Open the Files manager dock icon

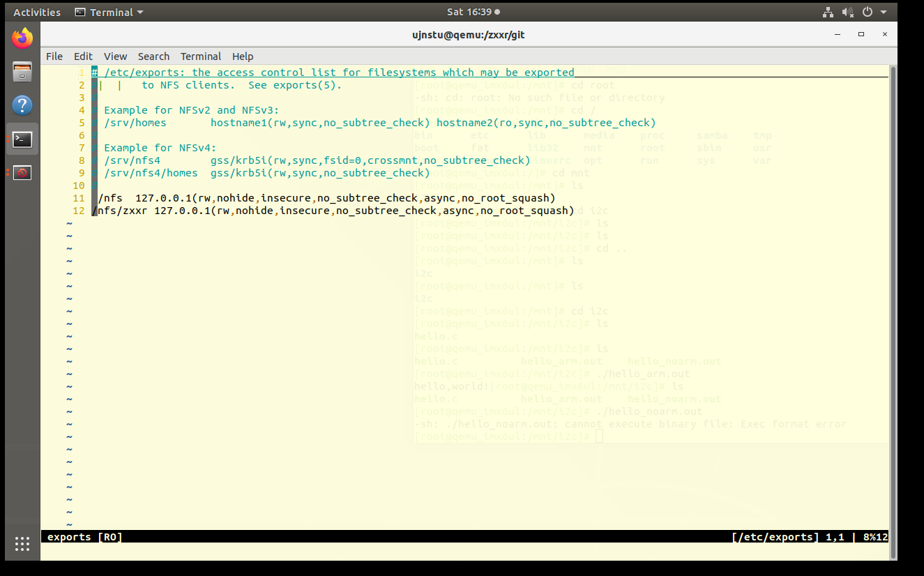point(22,72)
